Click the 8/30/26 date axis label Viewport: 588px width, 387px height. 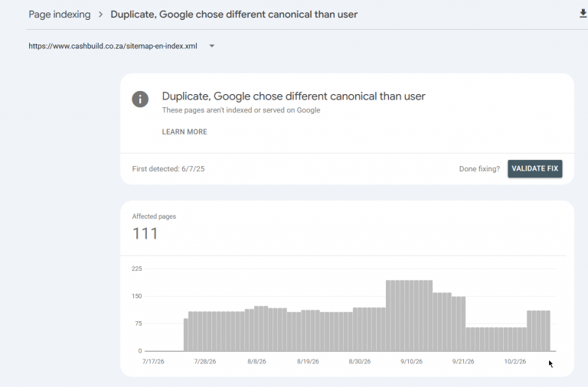pyautogui.click(x=360, y=362)
